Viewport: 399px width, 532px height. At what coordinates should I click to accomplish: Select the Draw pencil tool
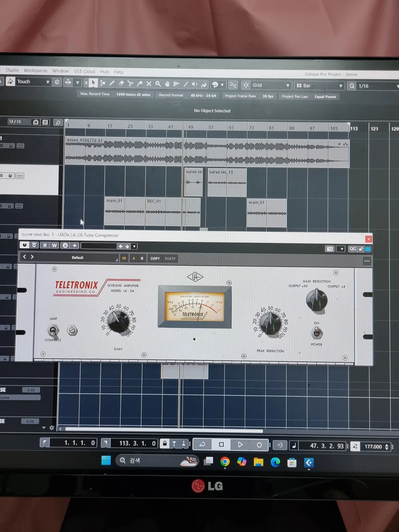[x=112, y=83]
